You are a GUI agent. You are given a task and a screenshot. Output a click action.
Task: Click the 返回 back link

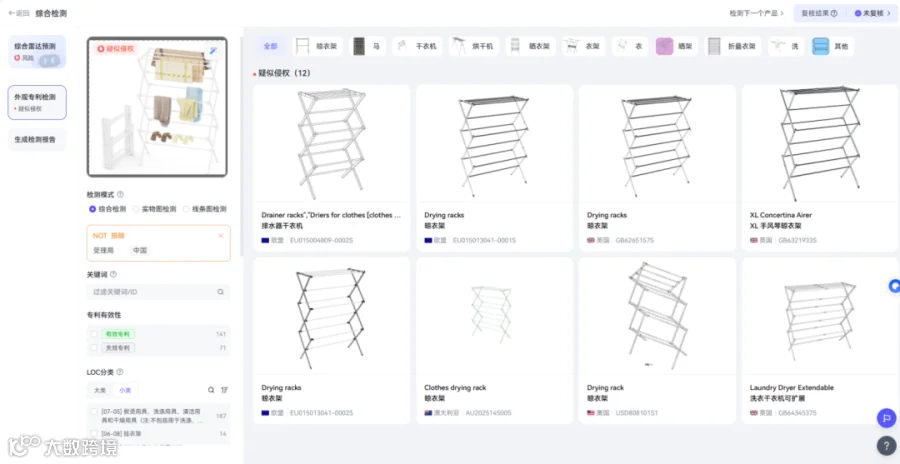(19, 13)
